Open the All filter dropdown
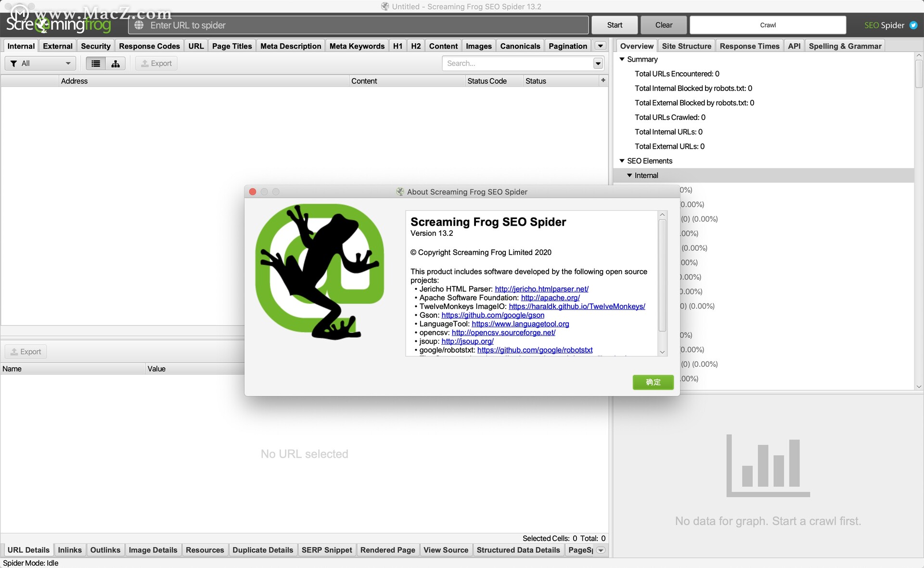Screen dimensions: 924x568 tap(40, 64)
